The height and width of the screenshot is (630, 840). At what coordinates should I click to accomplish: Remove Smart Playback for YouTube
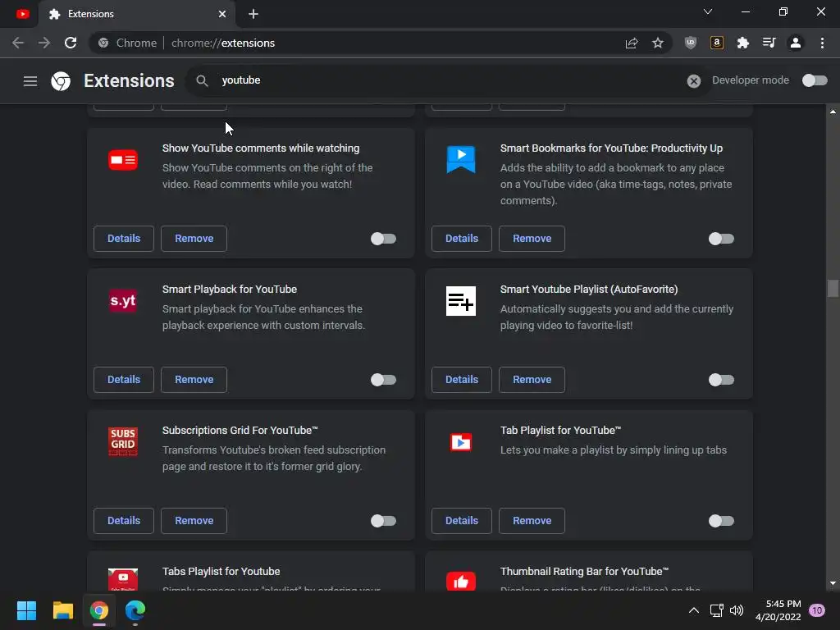click(x=194, y=379)
